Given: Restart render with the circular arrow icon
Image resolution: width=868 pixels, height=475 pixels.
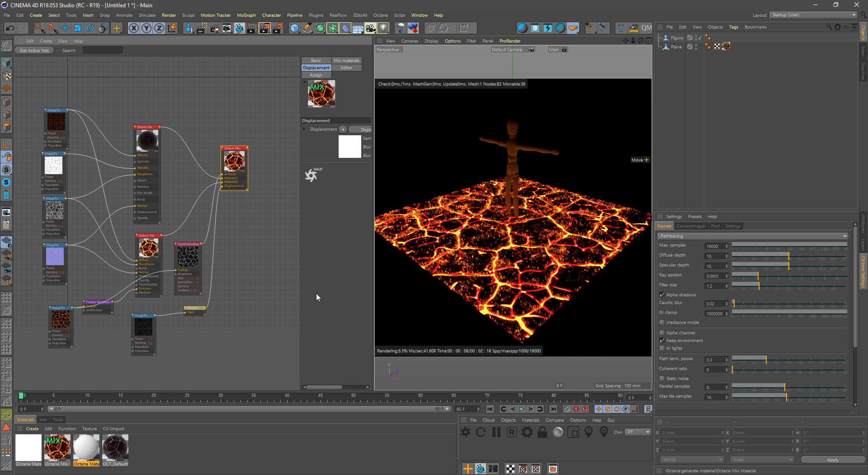Looking at the screenshot, I should point(481,432).
